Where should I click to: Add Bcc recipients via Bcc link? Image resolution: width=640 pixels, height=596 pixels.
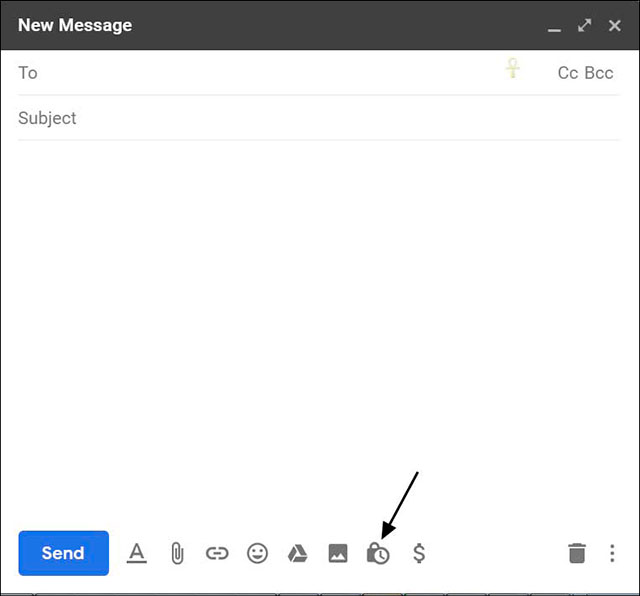click(x=599, y=73)
